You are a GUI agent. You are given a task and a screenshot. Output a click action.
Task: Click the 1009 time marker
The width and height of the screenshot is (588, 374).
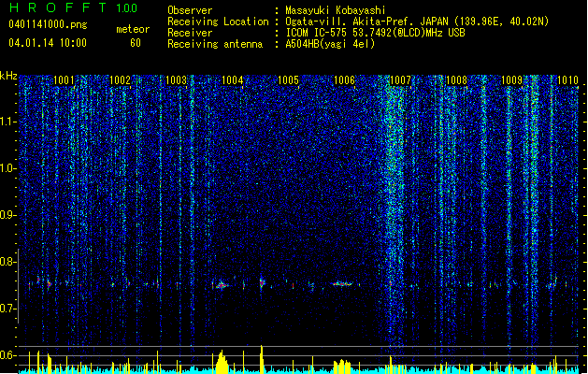click(512, 79)
